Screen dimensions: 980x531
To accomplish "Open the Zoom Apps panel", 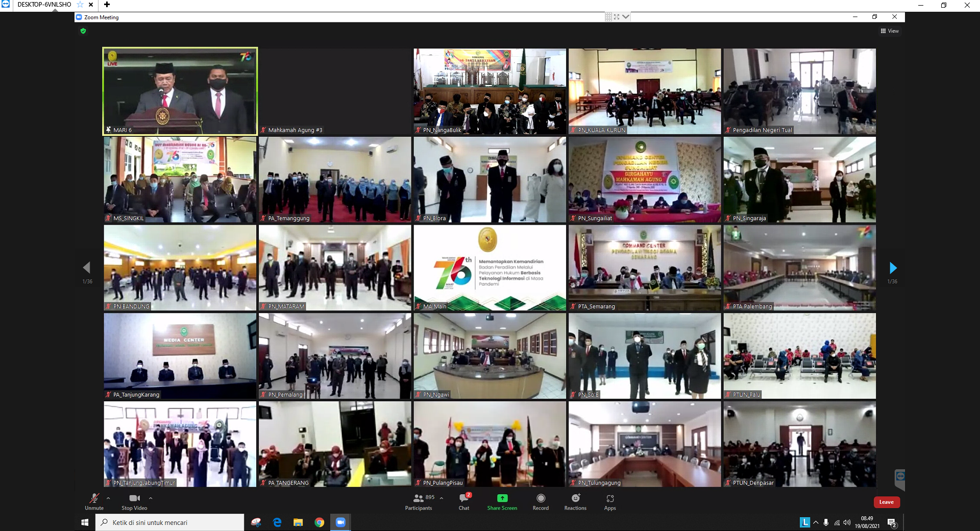I will click(x=610, y=501).
